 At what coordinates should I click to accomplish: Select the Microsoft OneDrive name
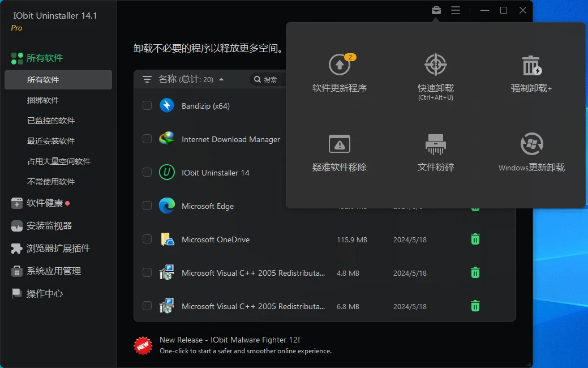coord(215,239)
